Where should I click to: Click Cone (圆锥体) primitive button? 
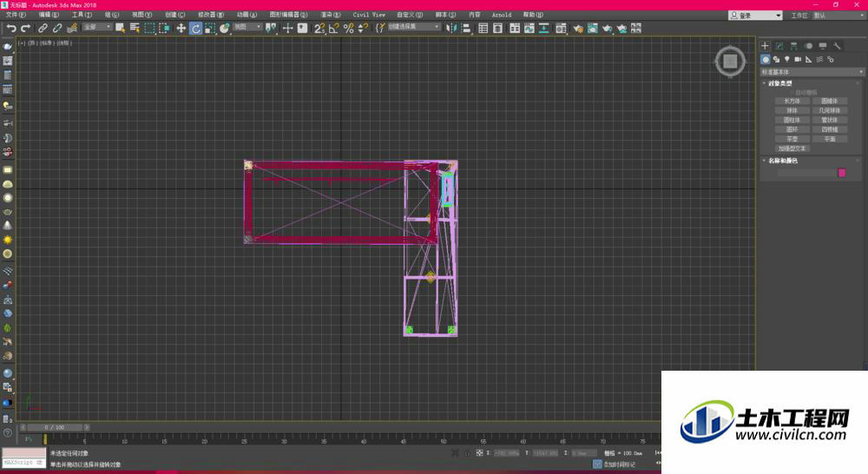tap(830, 101)
